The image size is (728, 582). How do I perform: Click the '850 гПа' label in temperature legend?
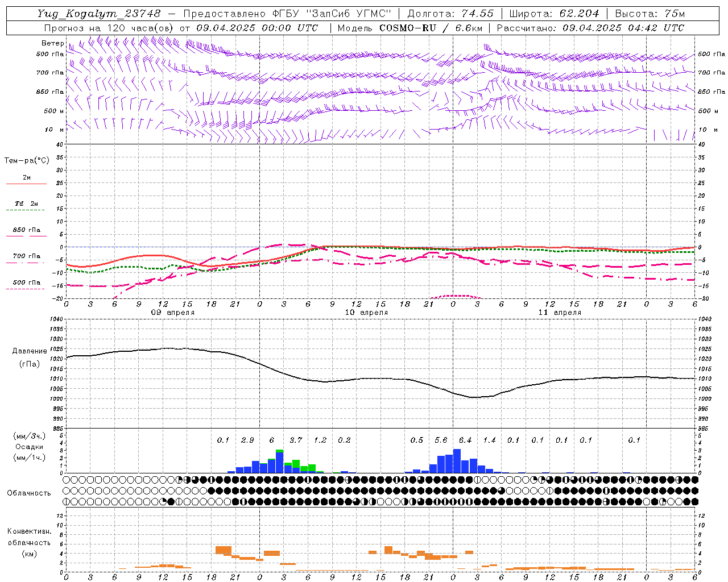27,230
